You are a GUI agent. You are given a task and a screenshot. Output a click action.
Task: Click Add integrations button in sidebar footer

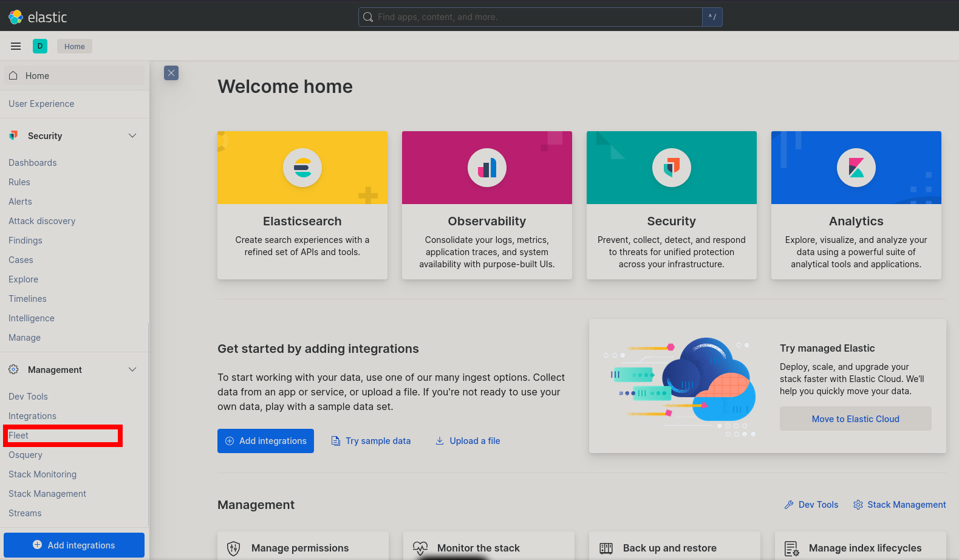[x=74, y=545]
